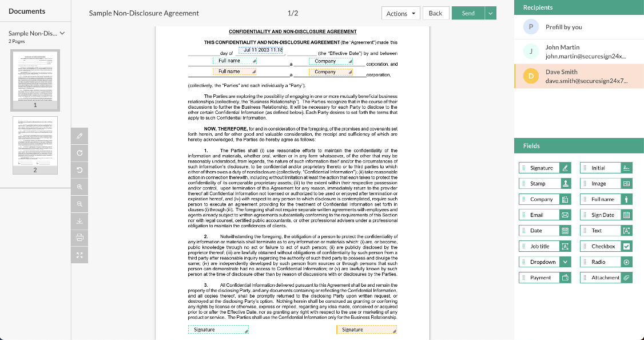Click the Back button
This screenshot has height=340, width=644.
coord(436,13)
